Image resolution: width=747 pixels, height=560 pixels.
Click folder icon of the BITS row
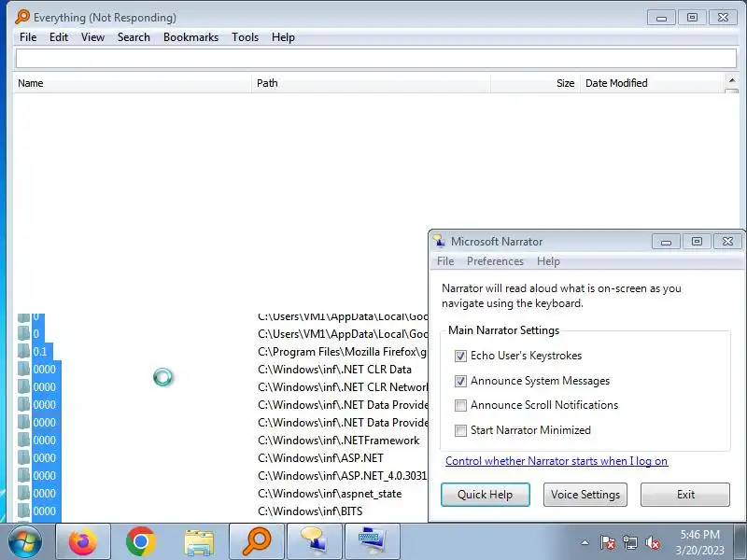(24, 511)
